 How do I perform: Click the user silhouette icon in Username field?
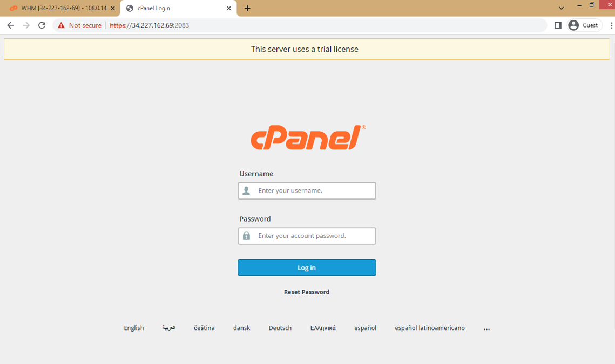[x=246, y=191]
